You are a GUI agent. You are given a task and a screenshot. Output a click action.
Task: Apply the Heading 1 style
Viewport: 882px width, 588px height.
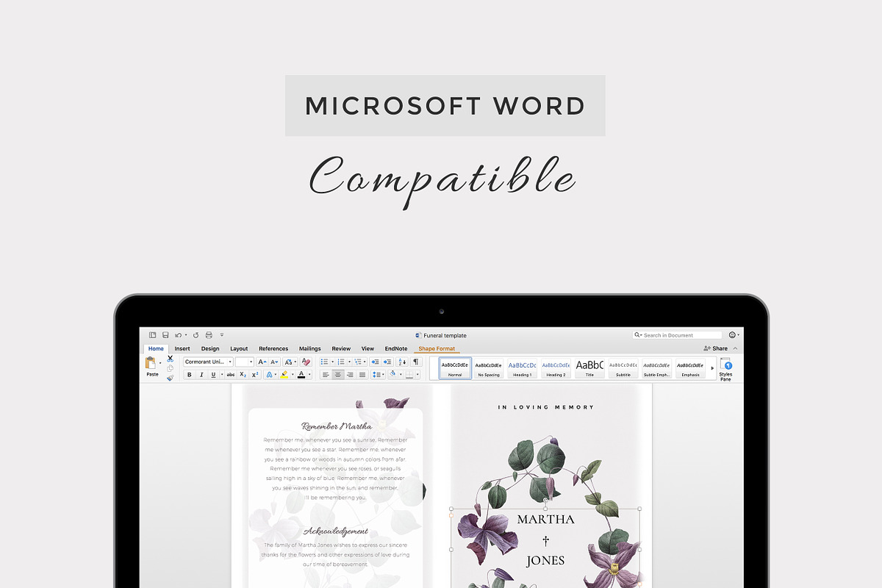pos(523,368)
